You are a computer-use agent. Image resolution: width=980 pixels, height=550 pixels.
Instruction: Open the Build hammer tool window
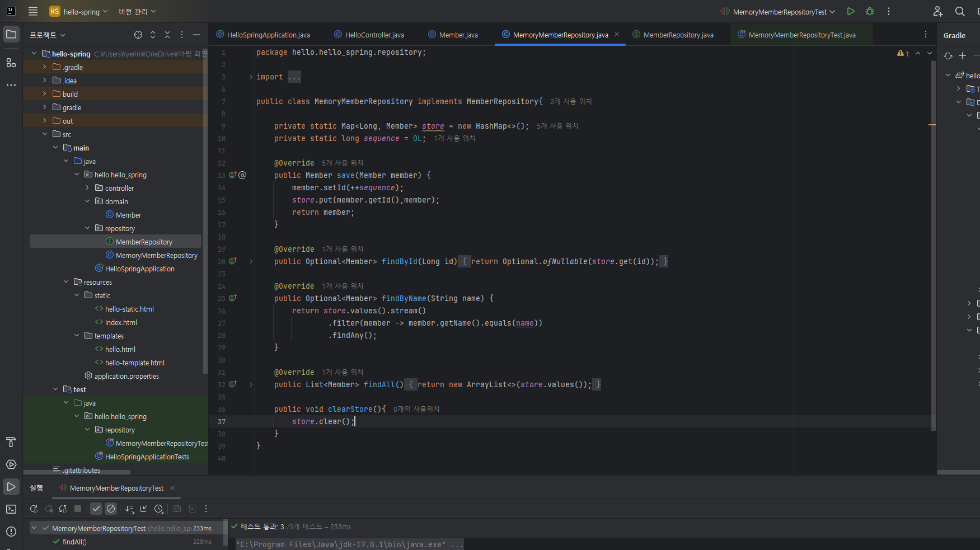11,442
